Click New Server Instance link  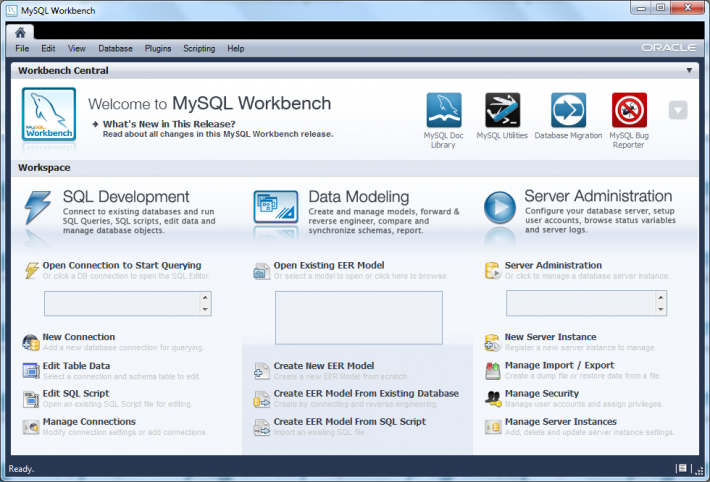551,337
